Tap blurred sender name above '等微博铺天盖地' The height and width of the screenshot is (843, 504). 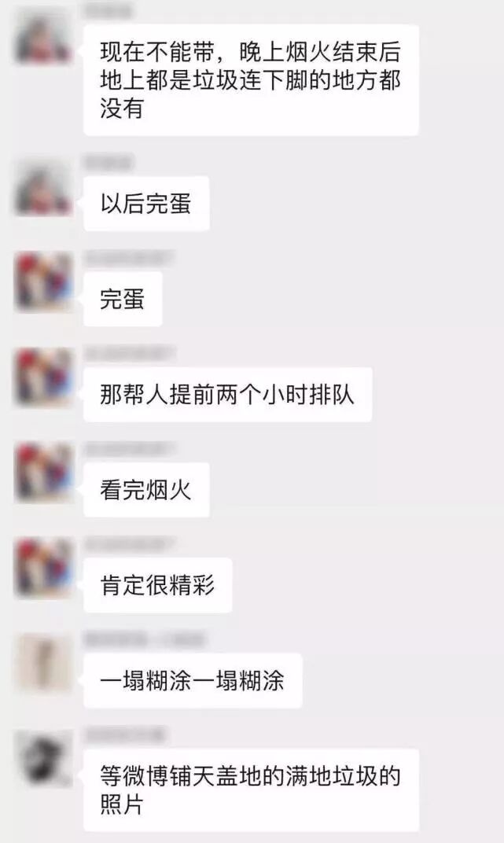pyautogui.click(x=125, y=734)
